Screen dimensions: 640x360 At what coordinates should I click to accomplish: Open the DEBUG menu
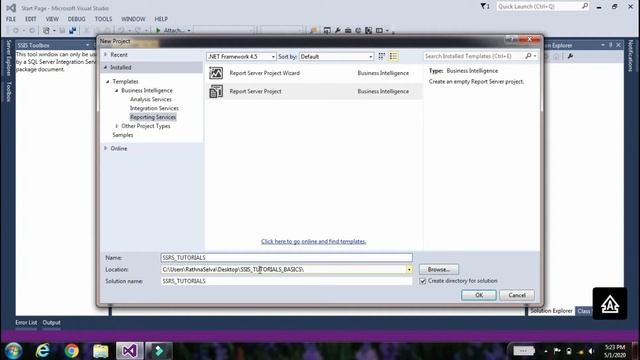click(76, 19)
